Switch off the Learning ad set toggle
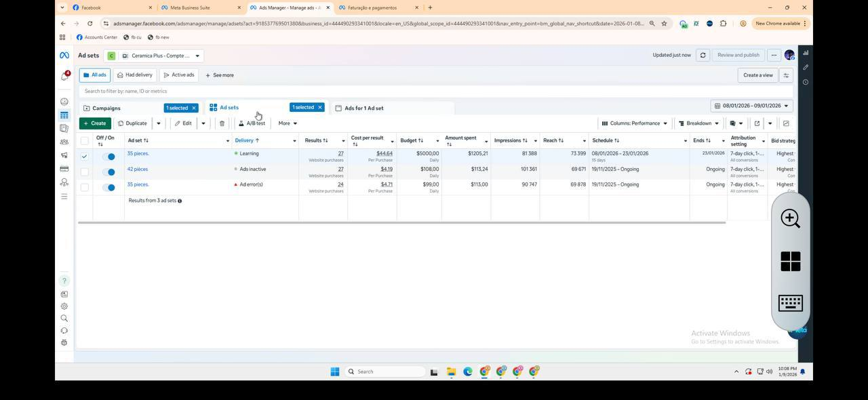The image size is (868, 400). click(x=108, y=157)
